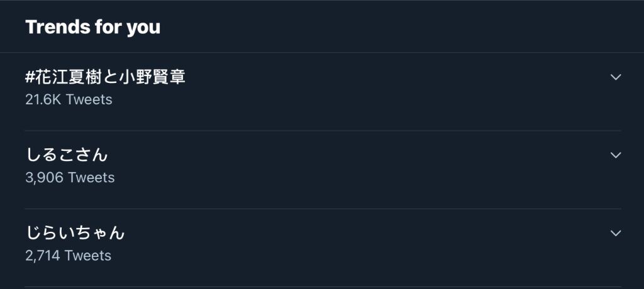Tap the down arrow on the middle trend
This screenshot has width=644, height=289.
(x=615, y=155)
